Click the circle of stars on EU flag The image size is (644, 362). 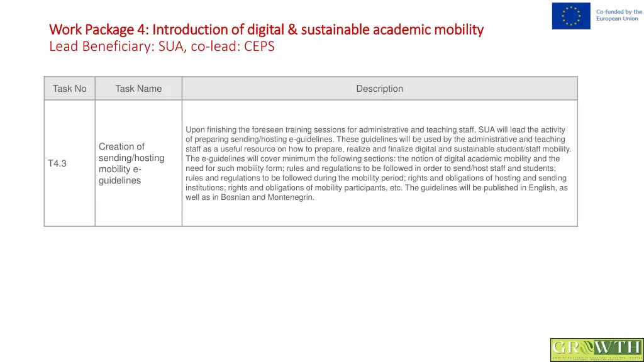click(571, 16)
